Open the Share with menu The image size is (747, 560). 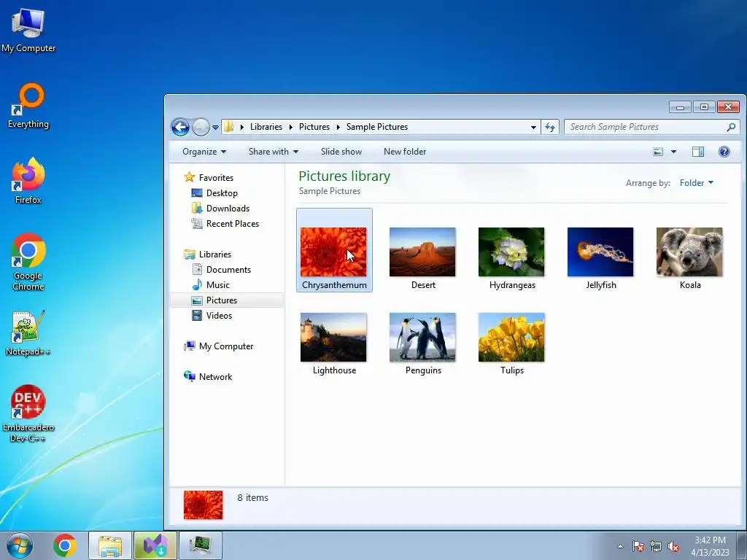pyautogui.click(x=274, y=152)
